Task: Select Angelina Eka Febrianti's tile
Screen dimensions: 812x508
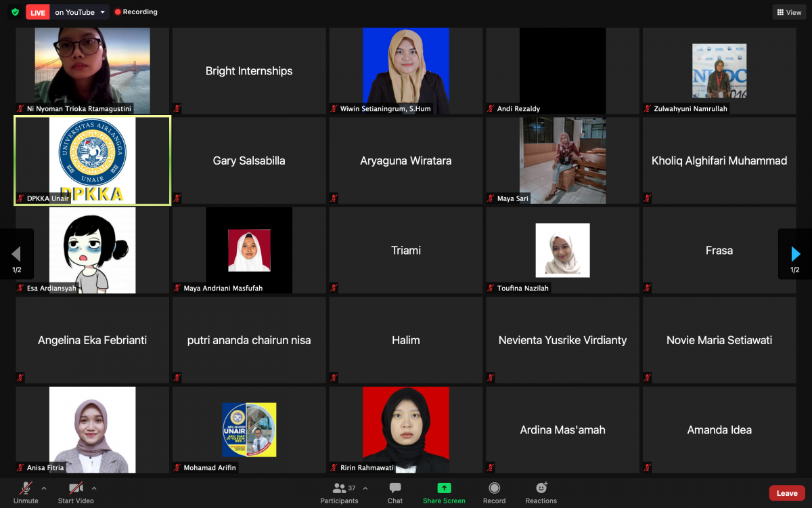Action: click(x=92, y=340)
